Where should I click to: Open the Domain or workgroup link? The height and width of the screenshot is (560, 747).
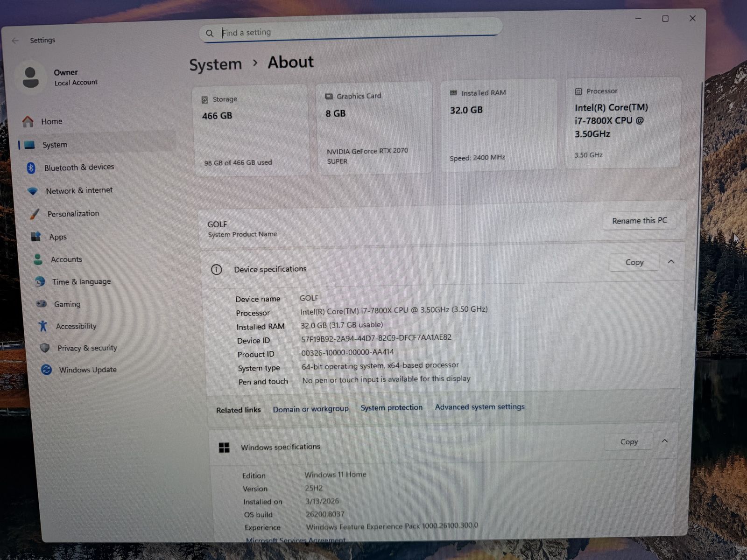click(310, 409)
